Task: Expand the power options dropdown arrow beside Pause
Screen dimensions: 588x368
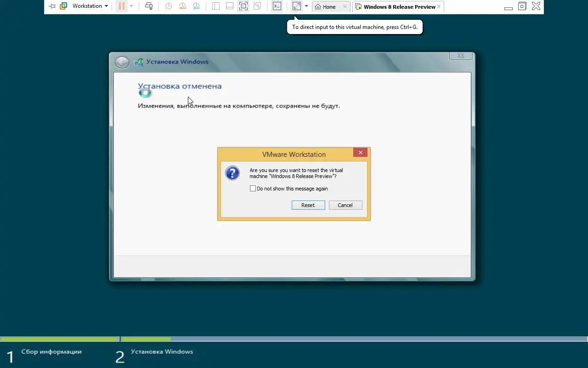Action: pyautogui.click(x=131, y=6)
